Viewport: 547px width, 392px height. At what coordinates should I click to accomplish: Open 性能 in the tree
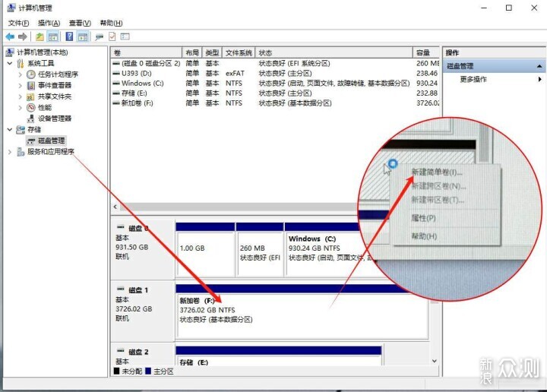pyautogui.click(x=45, y=107)
